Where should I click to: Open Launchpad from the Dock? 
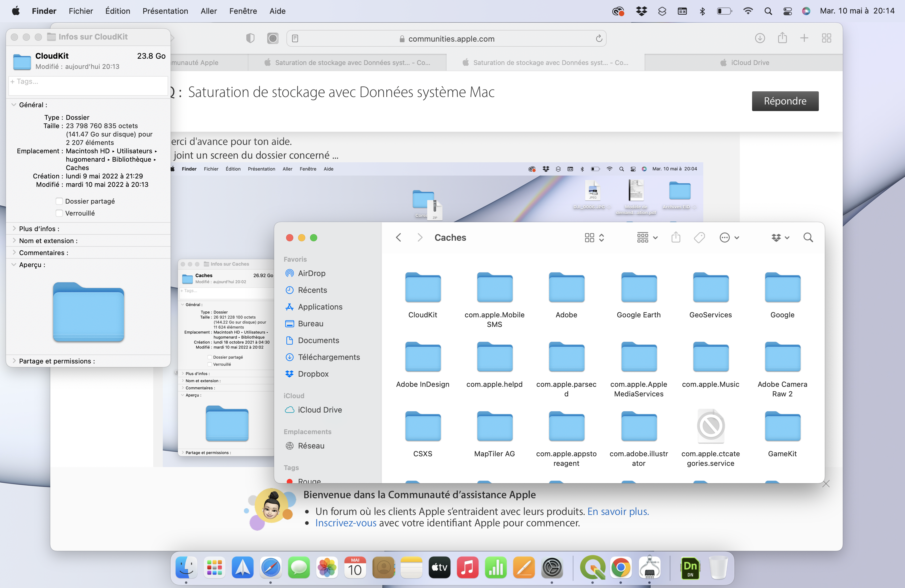pyautogui.click(x=215, y=568)
